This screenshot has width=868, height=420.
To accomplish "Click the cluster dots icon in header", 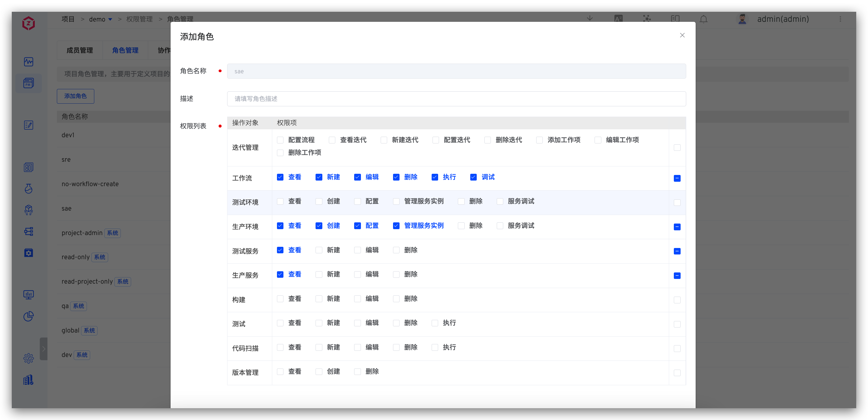I will pyautogui.click(x=647, y=19).
